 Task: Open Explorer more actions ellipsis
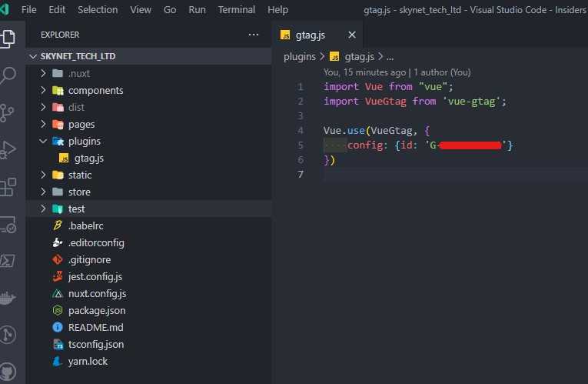click(x=254, y=35)
